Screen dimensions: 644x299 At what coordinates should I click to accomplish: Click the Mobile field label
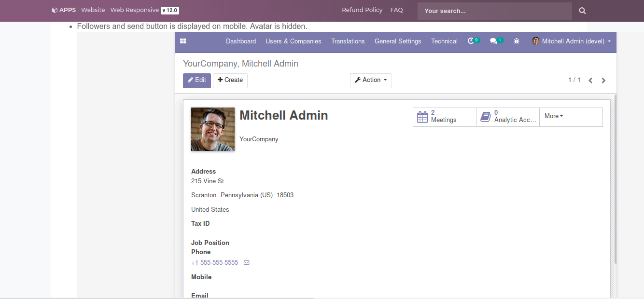coord(201,277)
